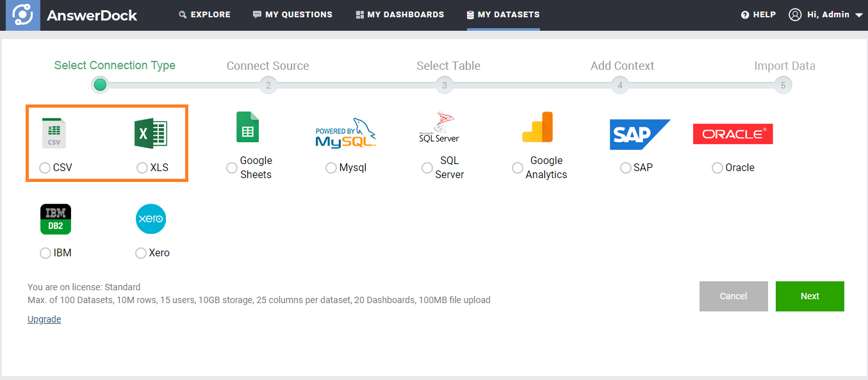Click step 4 circle in progress bar

[x=619, y=85]
